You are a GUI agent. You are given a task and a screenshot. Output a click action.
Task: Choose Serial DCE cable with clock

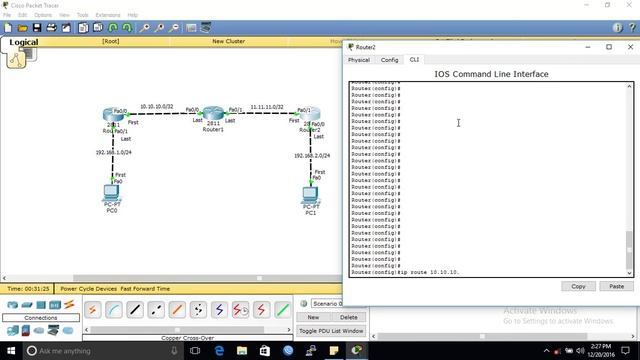click(x=240, y=310)
